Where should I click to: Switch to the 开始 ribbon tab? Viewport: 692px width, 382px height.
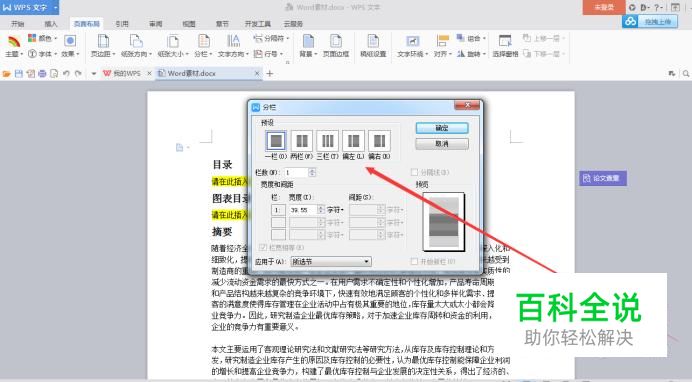tap(18, 24)
